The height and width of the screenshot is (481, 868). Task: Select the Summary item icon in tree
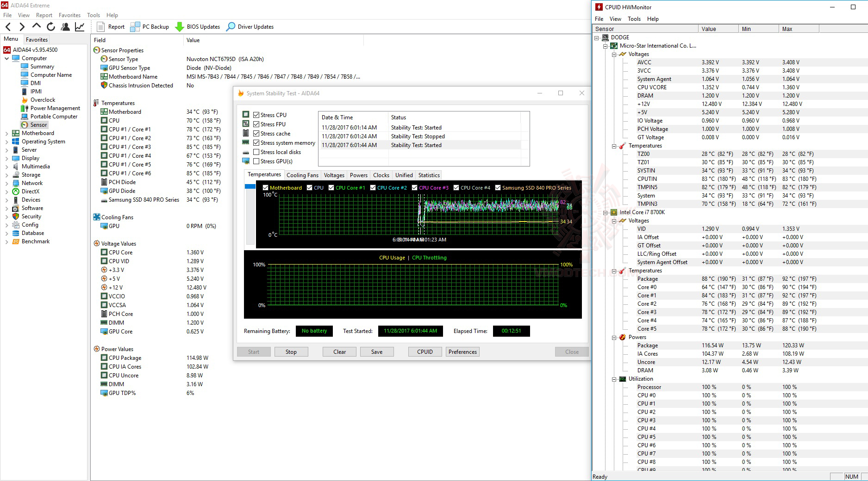tap(25, 67)
